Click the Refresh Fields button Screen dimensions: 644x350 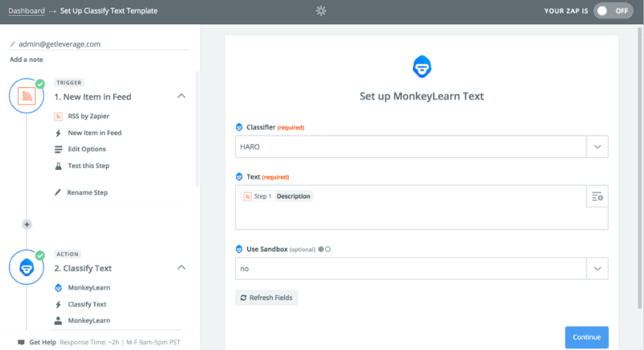pos(266,298)
